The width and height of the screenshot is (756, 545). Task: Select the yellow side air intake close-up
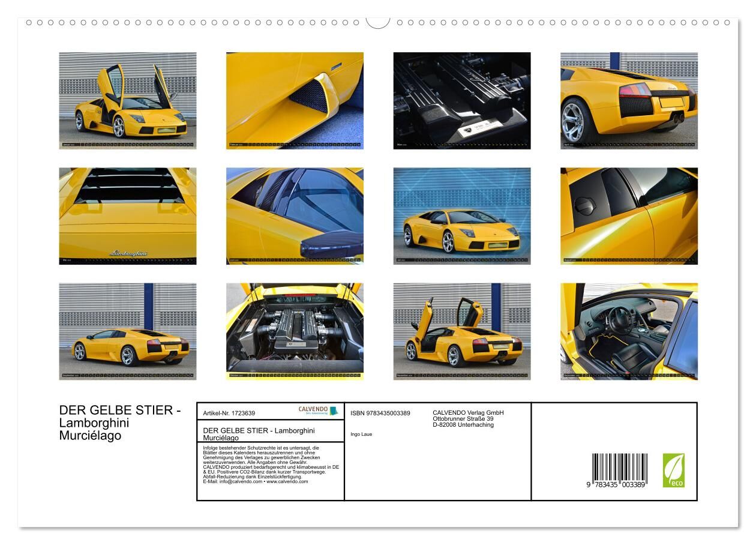295,100
